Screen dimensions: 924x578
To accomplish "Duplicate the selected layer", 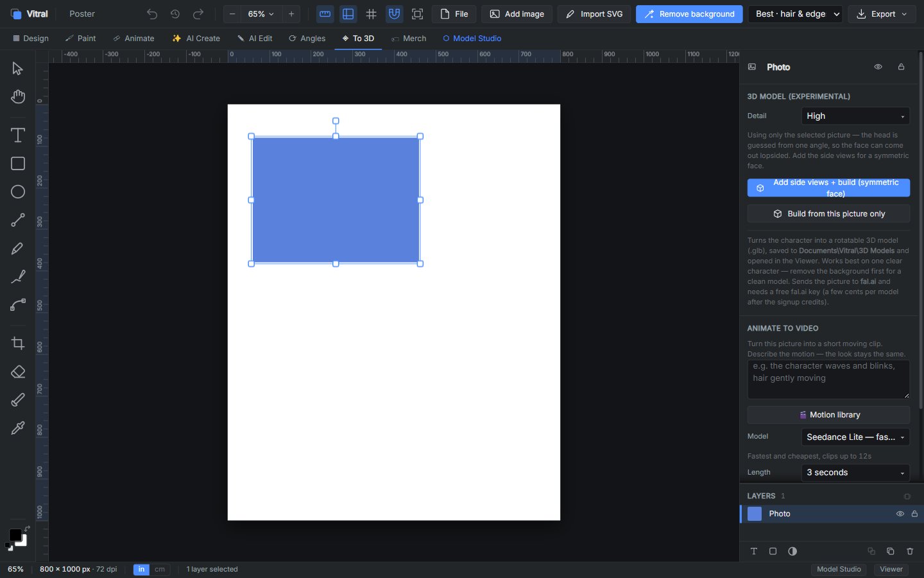I will tap(891, 552).
